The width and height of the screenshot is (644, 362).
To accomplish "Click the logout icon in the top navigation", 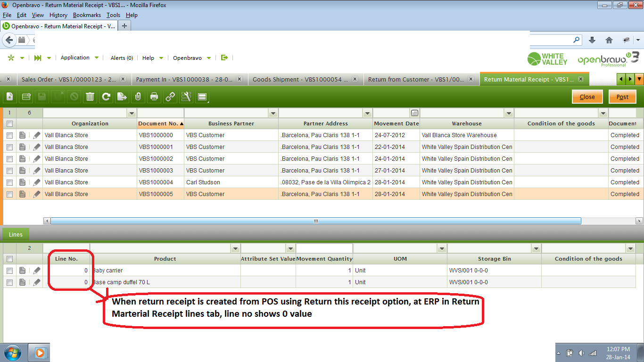I will tap(224, 58).
